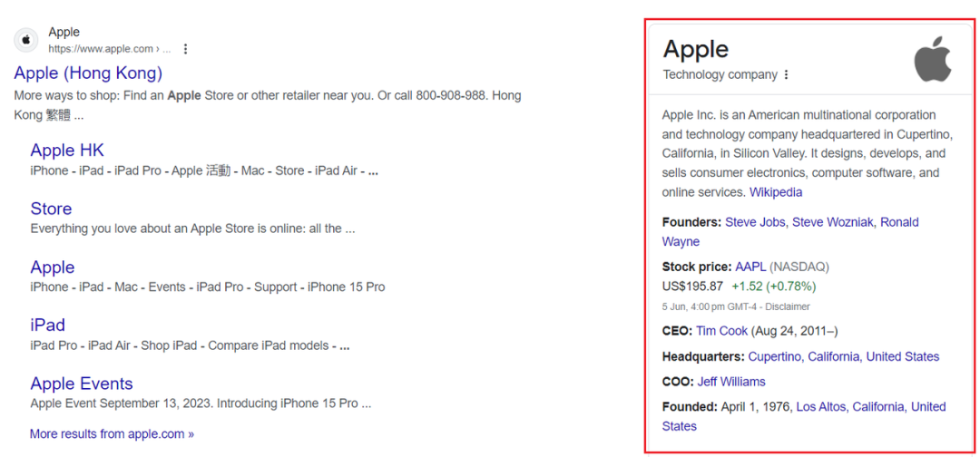Click the +1.52 (+0.78%) price change
The image size is (980, 457).
coord(774,287)
